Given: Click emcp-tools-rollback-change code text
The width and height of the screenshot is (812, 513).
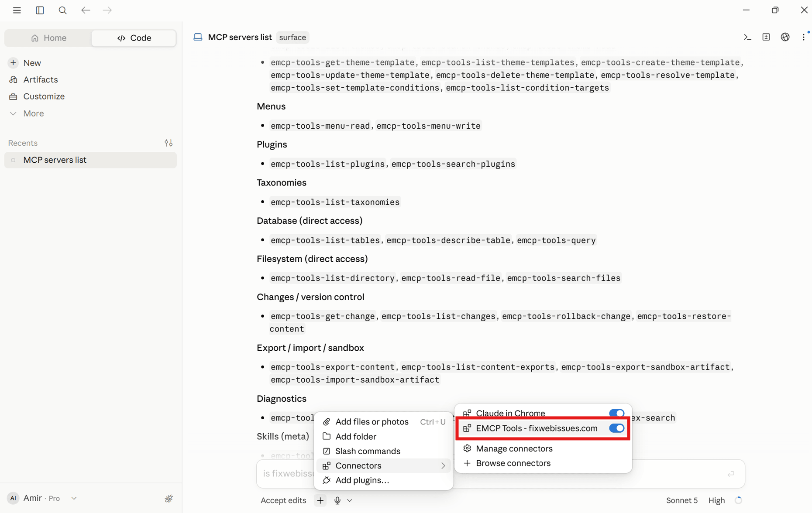Looking at the screenshot, I should tap(566, 316).
